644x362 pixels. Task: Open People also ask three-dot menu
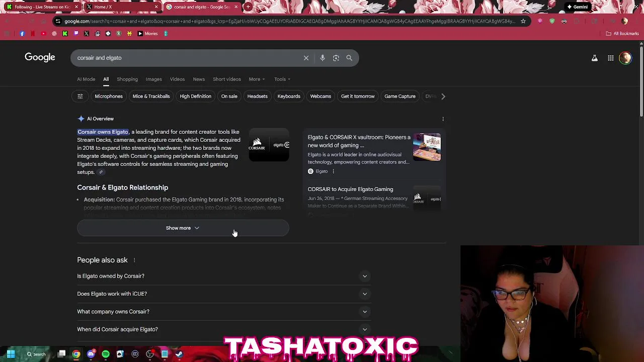click(134, 260)
